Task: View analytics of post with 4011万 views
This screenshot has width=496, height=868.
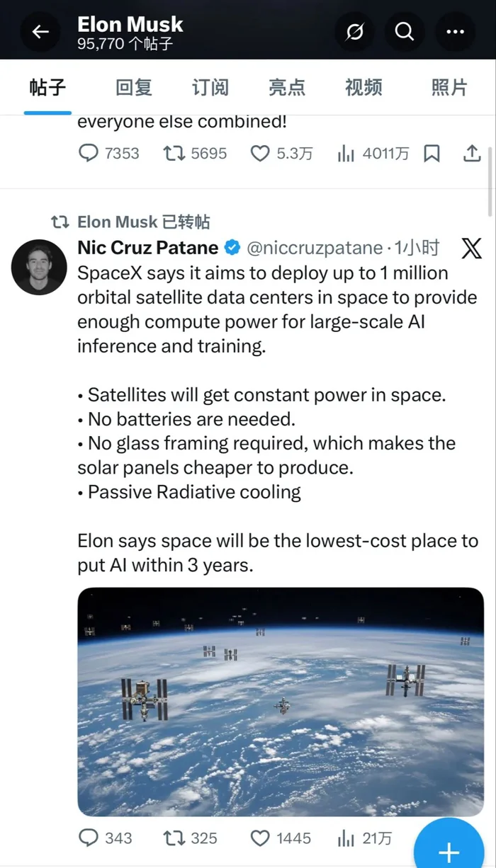Action: click(346, 154)
